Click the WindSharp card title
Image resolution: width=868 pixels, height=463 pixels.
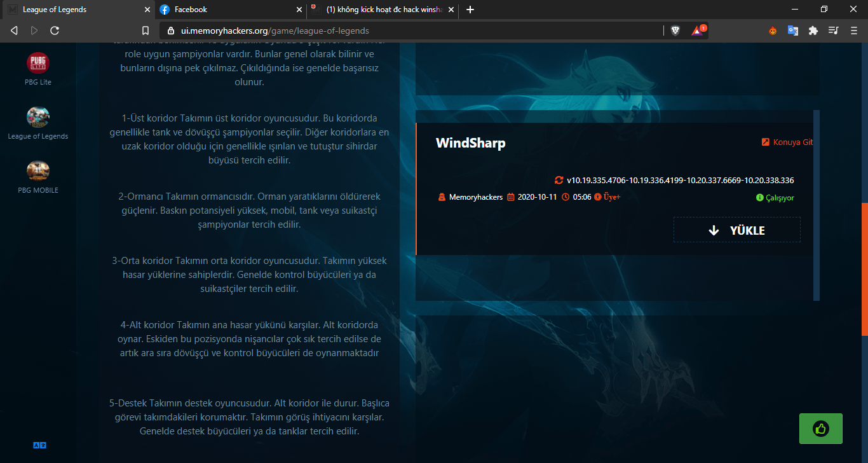click(x=471, y=143)
